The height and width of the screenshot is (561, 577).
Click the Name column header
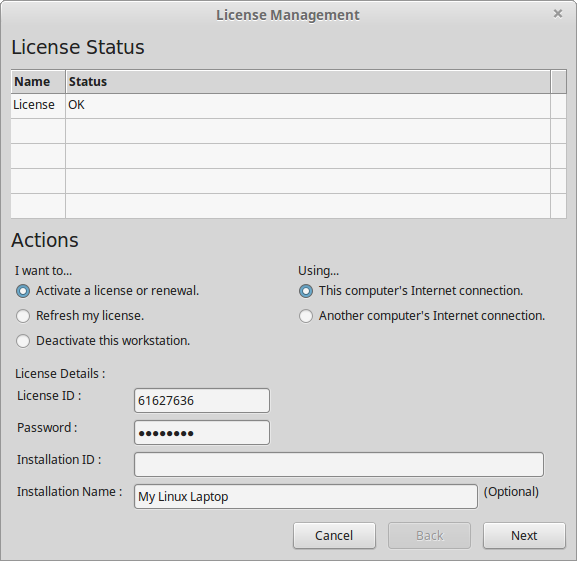(x=38, y=82)
